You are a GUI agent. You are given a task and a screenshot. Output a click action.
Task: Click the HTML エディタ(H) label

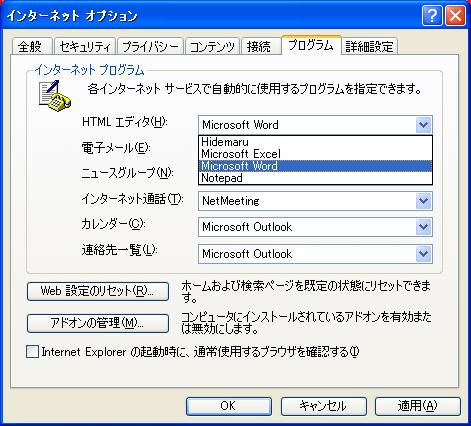(x=125, y=122)
